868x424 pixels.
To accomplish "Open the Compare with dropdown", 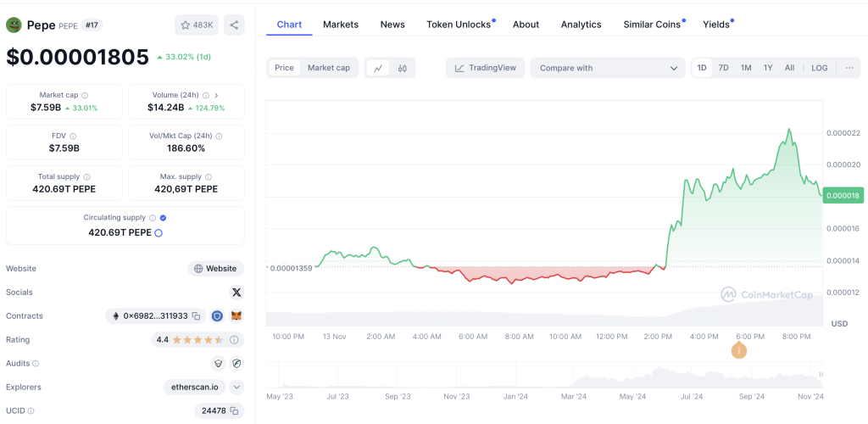I will (x=608, y=68).
